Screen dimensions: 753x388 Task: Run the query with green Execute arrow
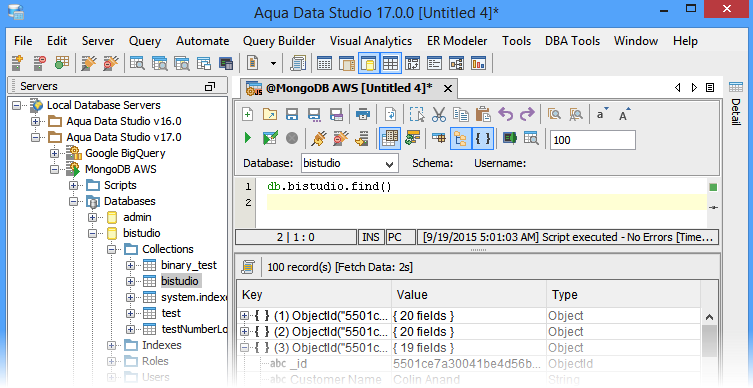point(248,138)
